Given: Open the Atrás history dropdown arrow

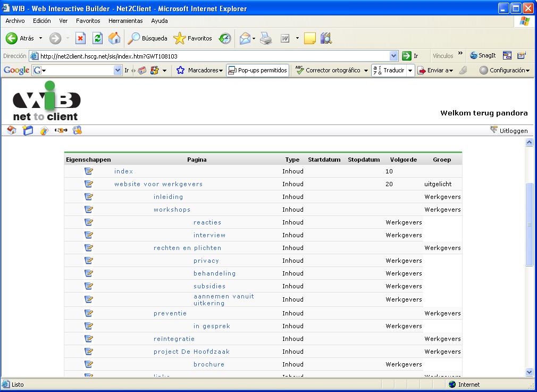Looking at the screenshot, I should click(x=40, y=38).
